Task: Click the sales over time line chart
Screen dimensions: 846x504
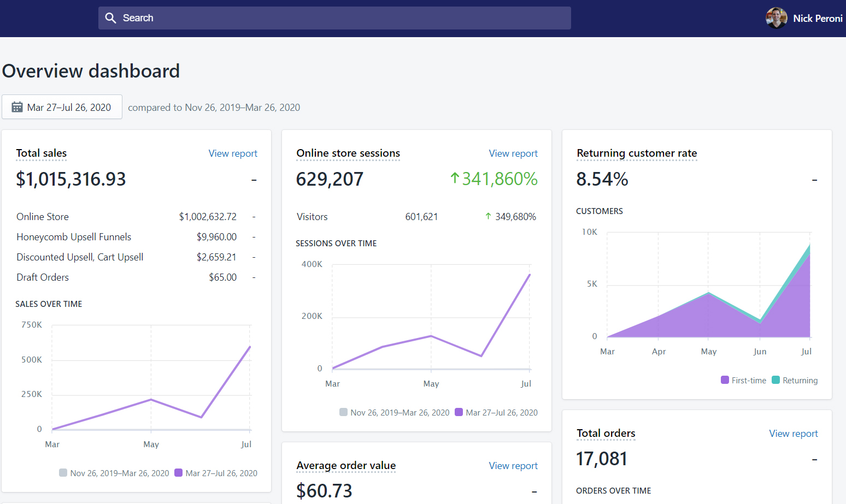Action: coord(151,378)
